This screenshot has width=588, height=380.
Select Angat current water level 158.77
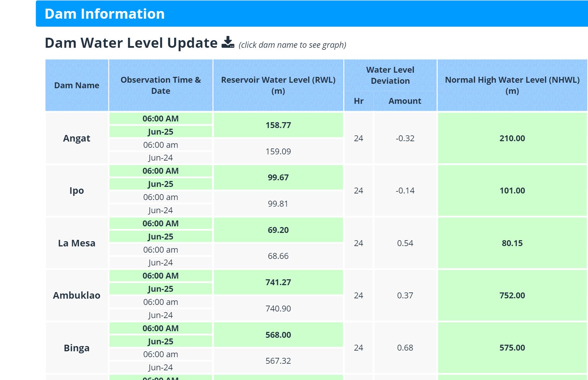coord(278,125)
